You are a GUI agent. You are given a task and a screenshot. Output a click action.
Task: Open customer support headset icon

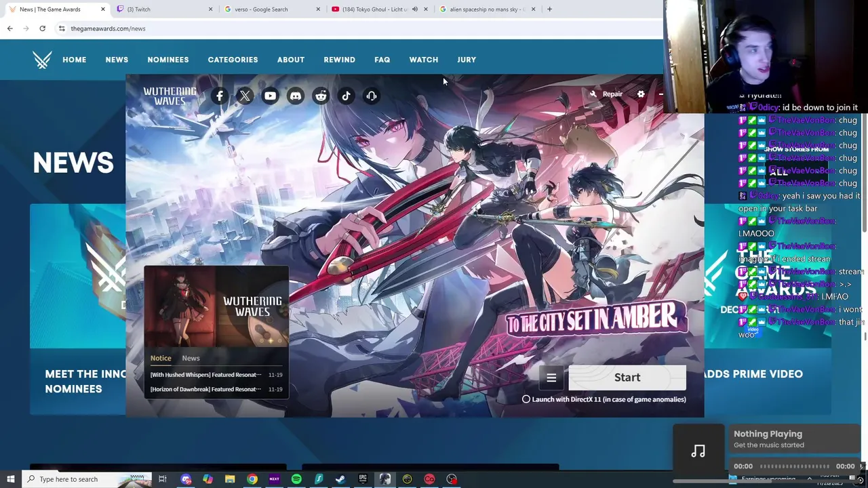371,96
